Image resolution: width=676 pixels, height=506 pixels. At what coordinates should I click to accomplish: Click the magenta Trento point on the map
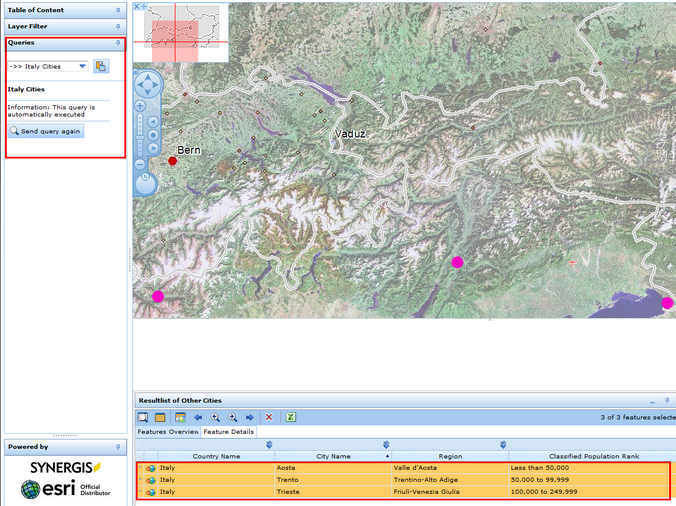[x=457, y=262]
